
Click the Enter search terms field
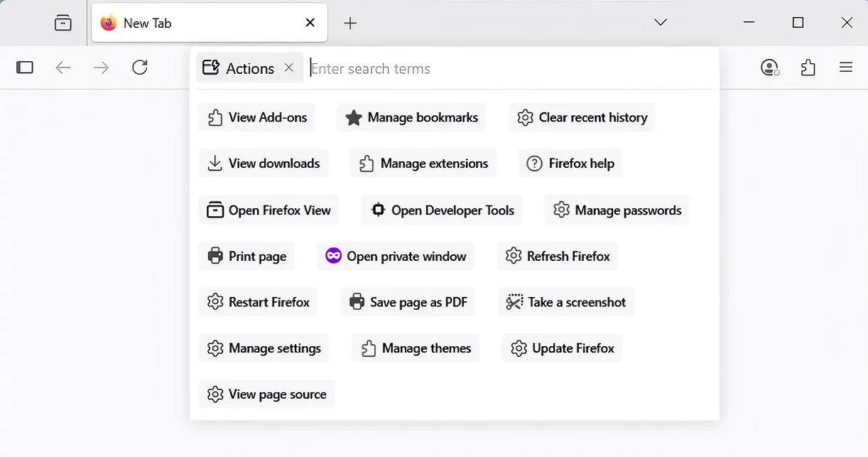(497, 69)
